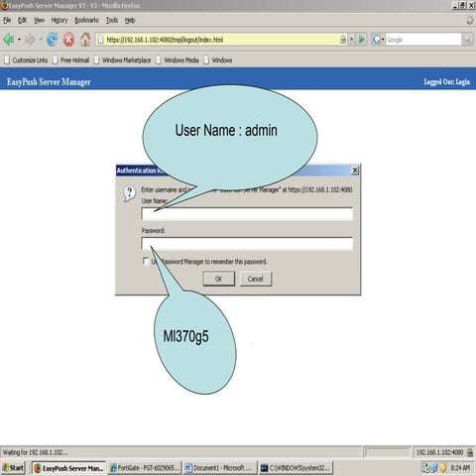Click the Firefox throbber activity icon
The height and width of the screenshot is (476, 476).
pyautogui.click(x=470, y=20)
